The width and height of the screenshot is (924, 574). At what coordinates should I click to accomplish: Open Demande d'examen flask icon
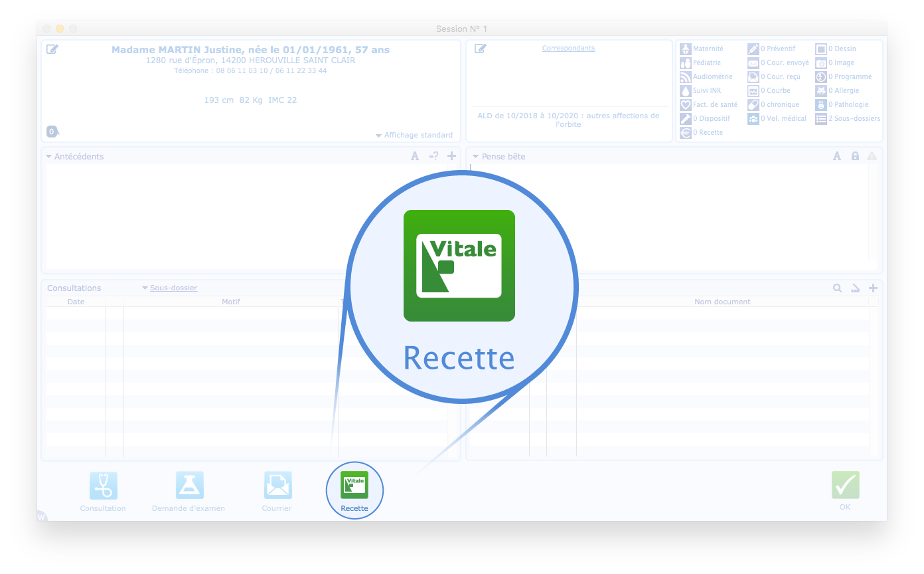tap(189, 486)
